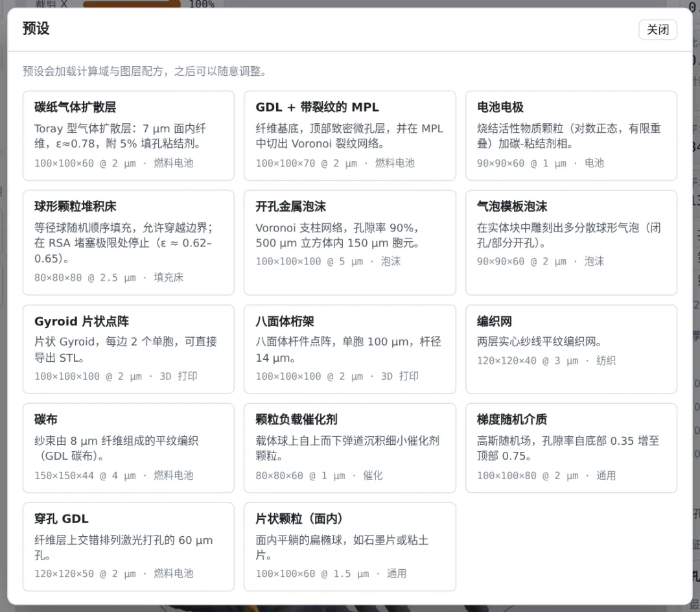Click the 预设 dialog title
The image size is (700, 612).
click(x=36, y=29)
